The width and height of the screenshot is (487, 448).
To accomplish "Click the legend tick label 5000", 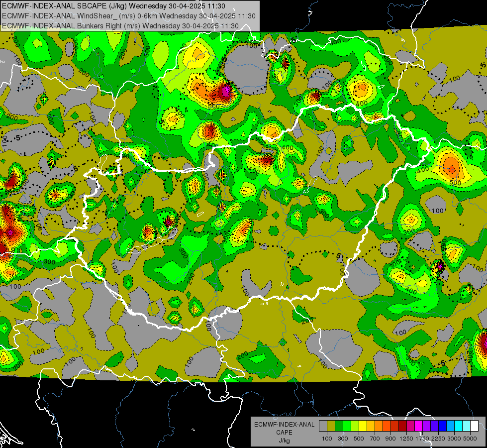I will (x=470, y=439).
